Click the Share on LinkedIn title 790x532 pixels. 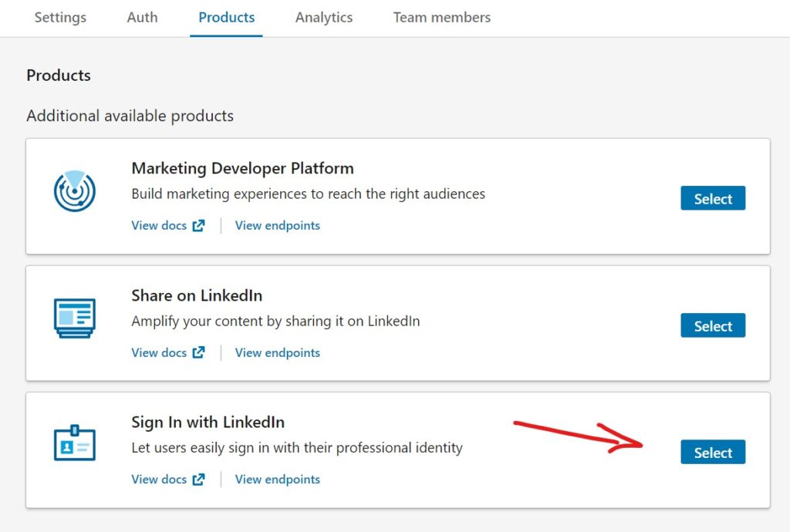(x=197, y=295)
